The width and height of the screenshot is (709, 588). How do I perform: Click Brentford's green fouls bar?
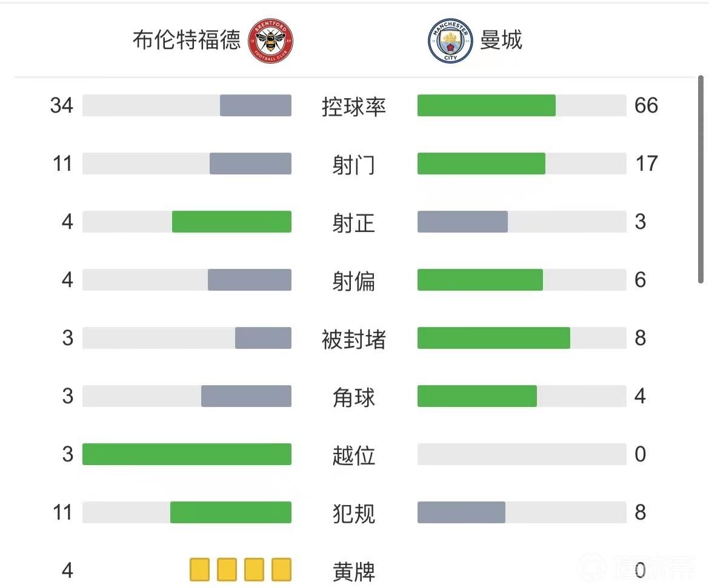[230, 512]
